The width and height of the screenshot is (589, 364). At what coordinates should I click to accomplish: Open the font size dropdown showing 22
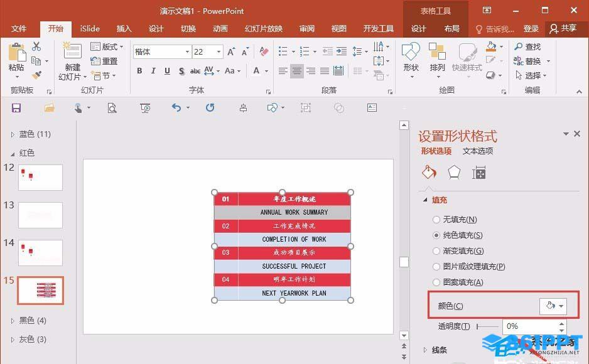pos(219,52)
